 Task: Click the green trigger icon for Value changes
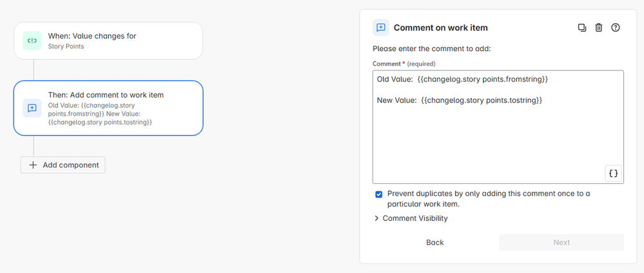tap(32, 41)
